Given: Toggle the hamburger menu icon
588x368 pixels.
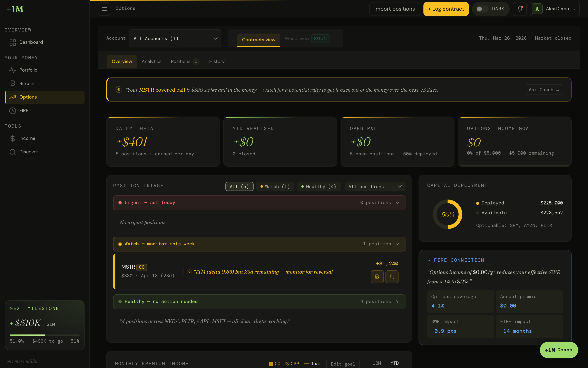Looking at the screenshot, I should point(105,9).
